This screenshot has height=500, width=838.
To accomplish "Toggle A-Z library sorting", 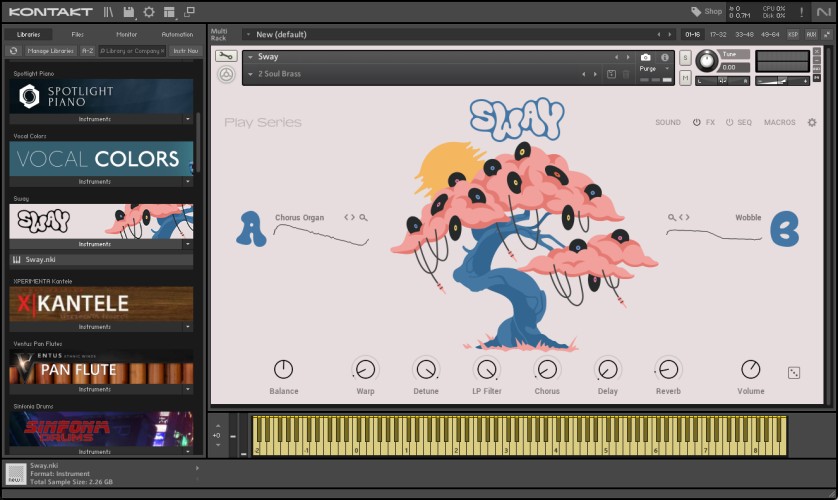I will pyautogui.click(x=88, y=51).
